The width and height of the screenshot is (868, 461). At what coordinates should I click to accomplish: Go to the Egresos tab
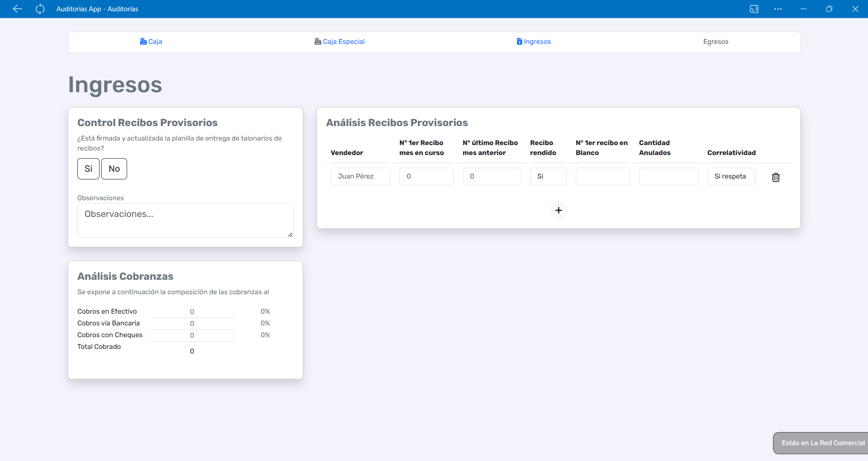click(x=715, y=42)
